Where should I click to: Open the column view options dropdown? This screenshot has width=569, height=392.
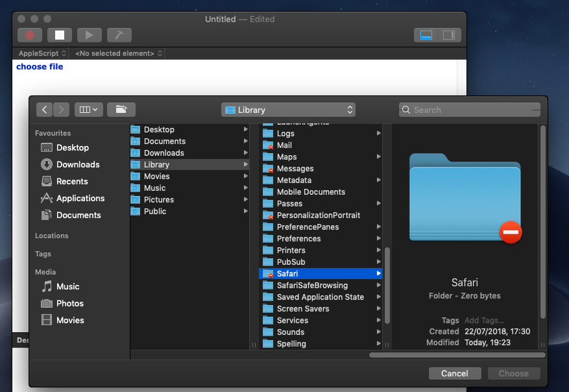pyautogui.click(x=88, y=110)
